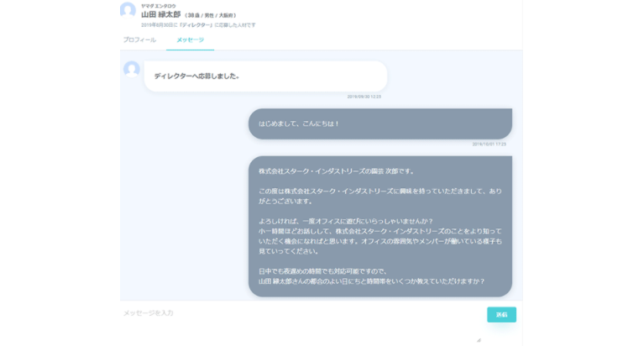Click the avatar beside ディレクターへ応募しました message
The width and height of the screenshot is (644, 346).
(132, 69)
